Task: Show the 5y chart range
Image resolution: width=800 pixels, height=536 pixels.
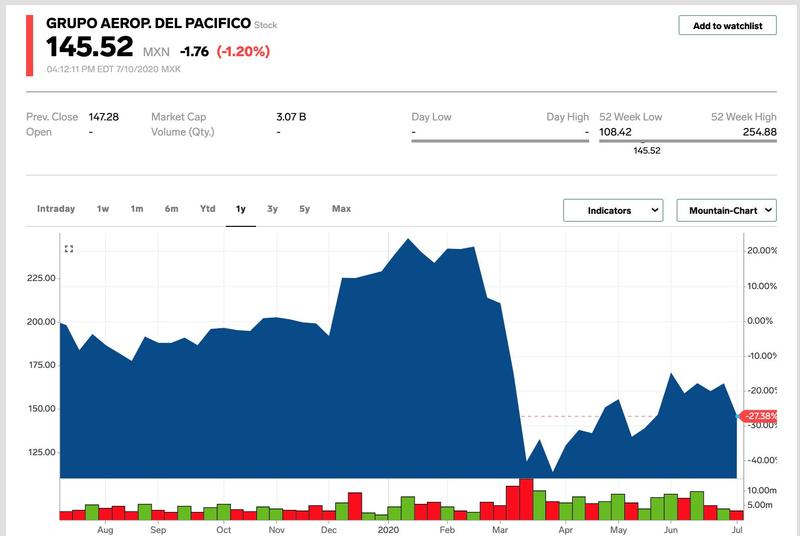Action: click(x=305, y=209)
